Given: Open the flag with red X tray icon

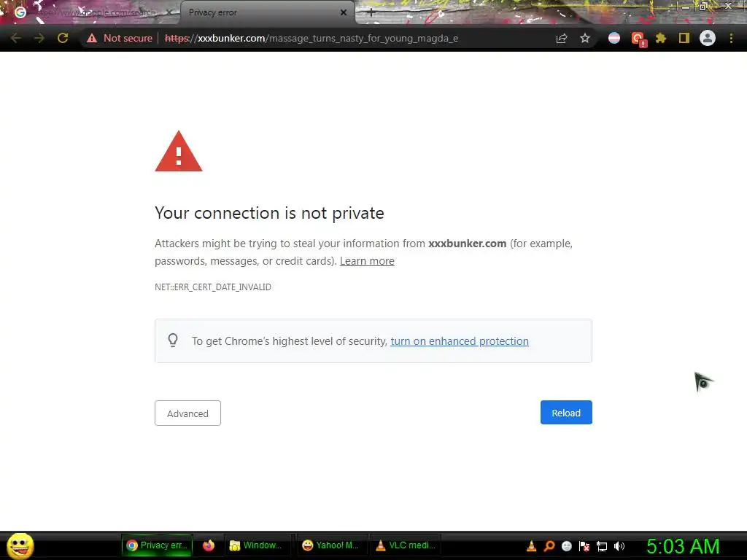Looking at the screenshot, I should click(584, 546).
